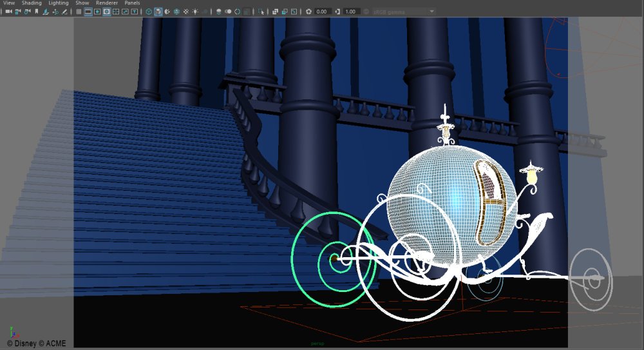Screen dimensions: 644x350
Task: Toggle the Lock Camera icon
Action: pos(17,12)
